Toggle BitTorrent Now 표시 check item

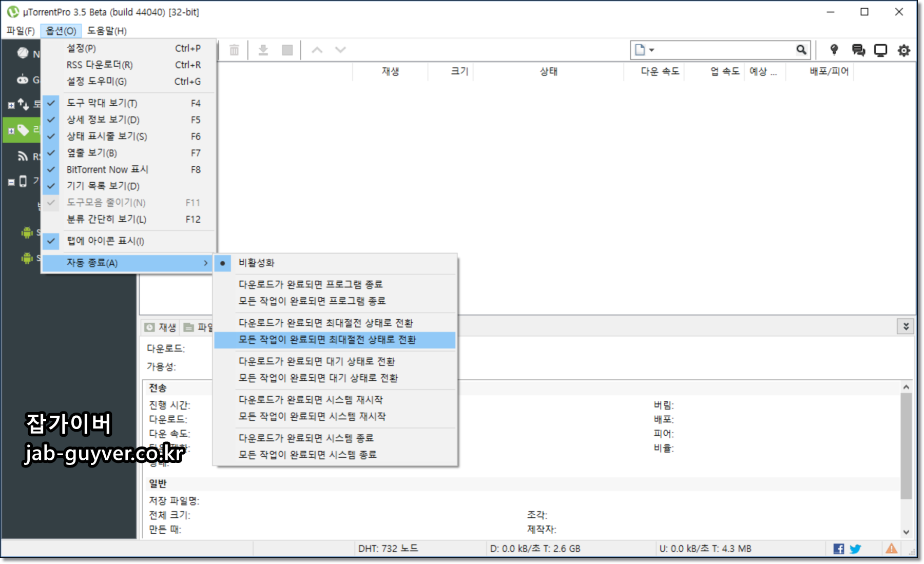128,169
